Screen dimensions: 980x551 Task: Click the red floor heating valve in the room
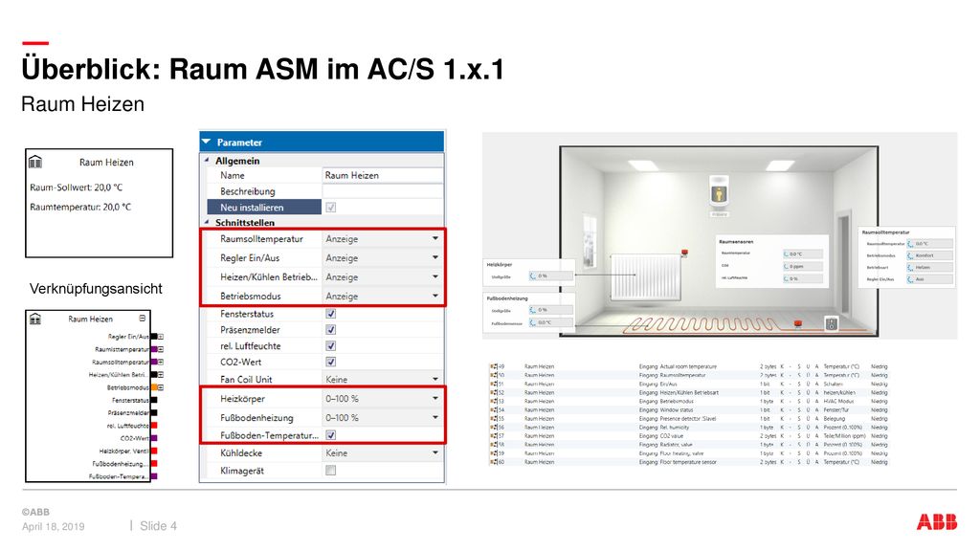(x=797, y=323)
